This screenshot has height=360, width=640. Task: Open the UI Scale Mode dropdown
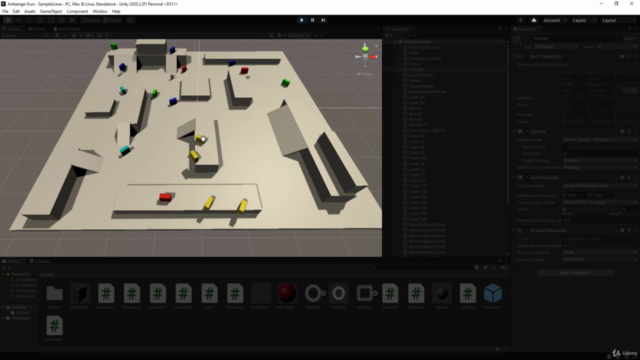tap(600, 186)
